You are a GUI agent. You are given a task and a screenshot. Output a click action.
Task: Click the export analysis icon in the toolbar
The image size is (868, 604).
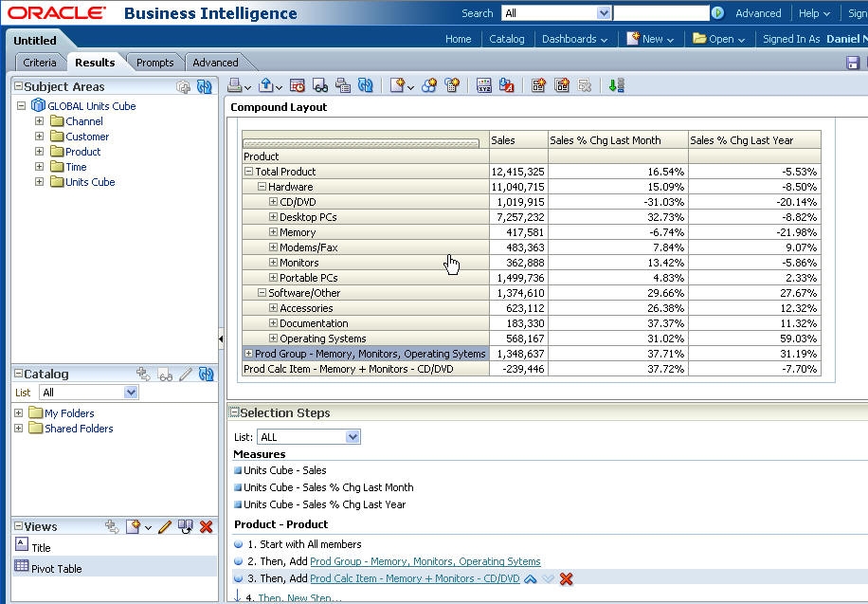click(266, 85)
